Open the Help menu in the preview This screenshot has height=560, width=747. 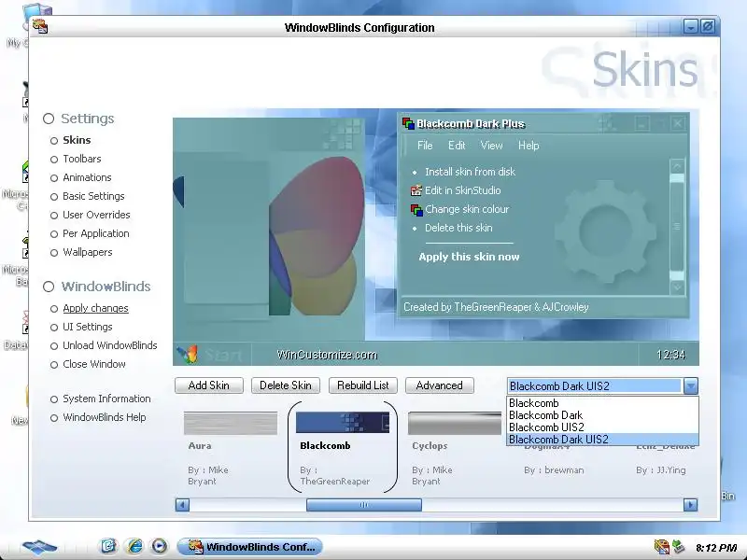(529, 146)
